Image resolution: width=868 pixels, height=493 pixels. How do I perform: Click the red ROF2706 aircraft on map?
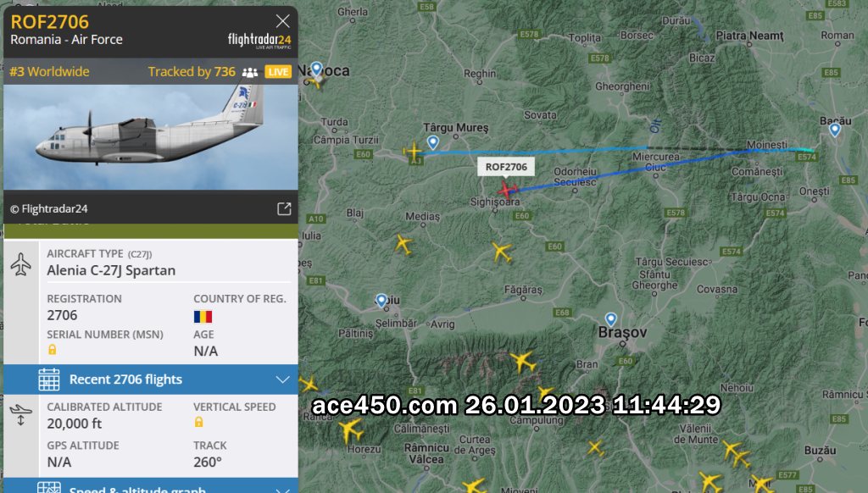tap(507, 190)
